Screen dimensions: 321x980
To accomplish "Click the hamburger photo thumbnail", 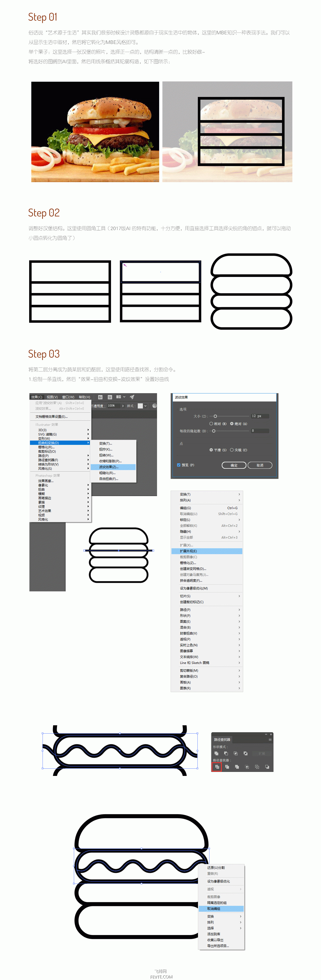I will pos(95,132).
